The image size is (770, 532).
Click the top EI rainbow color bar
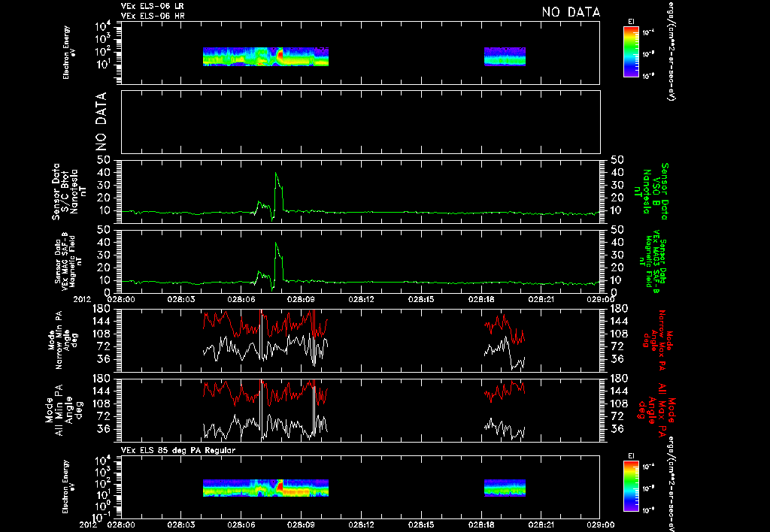click(631, 52)
